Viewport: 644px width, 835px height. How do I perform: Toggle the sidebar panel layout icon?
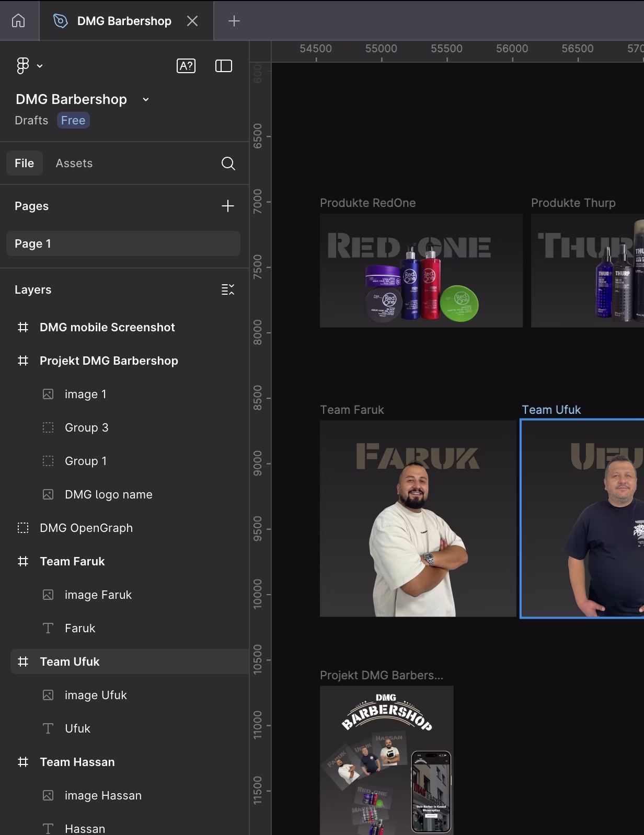224,66
